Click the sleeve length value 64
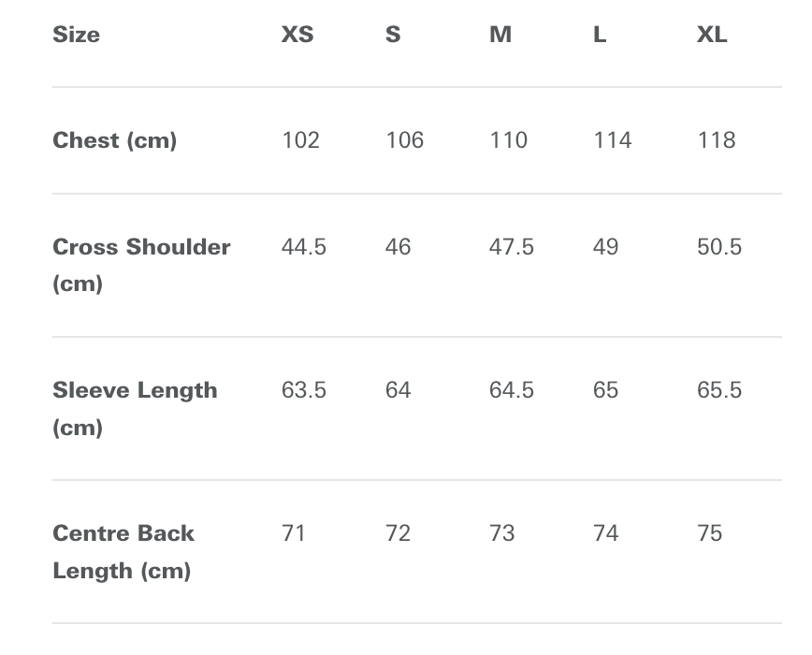 tap(398, 390)
